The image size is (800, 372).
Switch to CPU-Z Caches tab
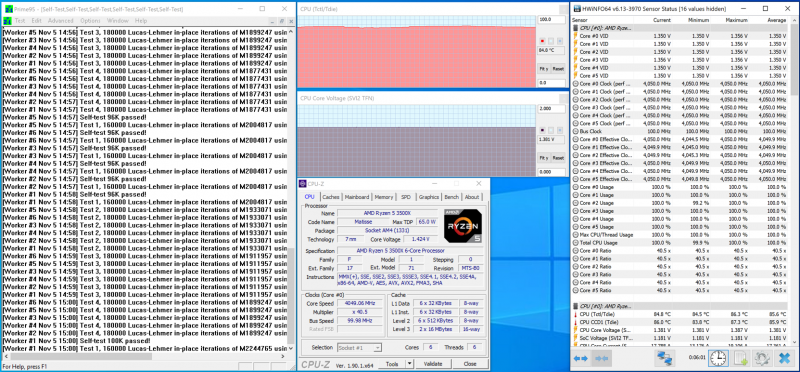(331, 197)
